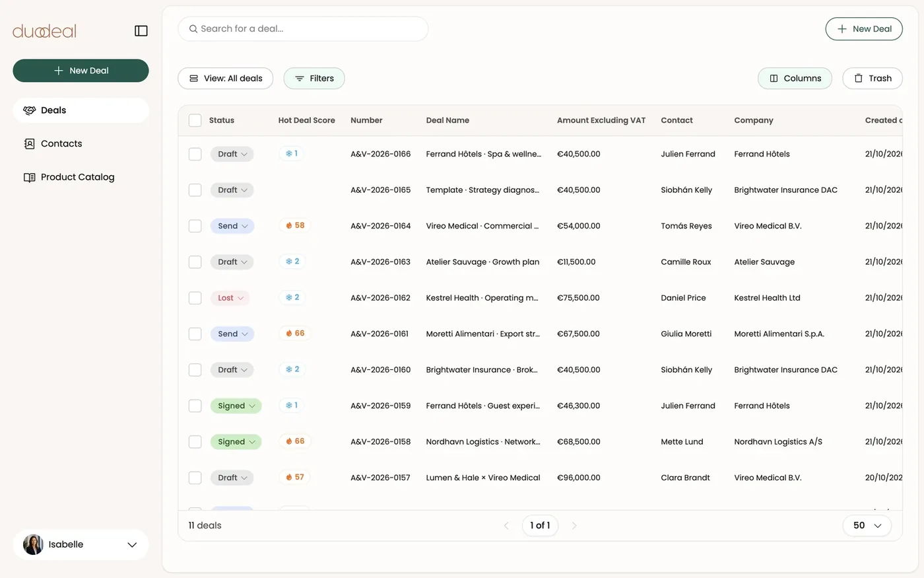Viewport: 924px width, 578px height.
Task: Tick checkbox for A&V-2026-0163 row
Action: click(195, 262)
